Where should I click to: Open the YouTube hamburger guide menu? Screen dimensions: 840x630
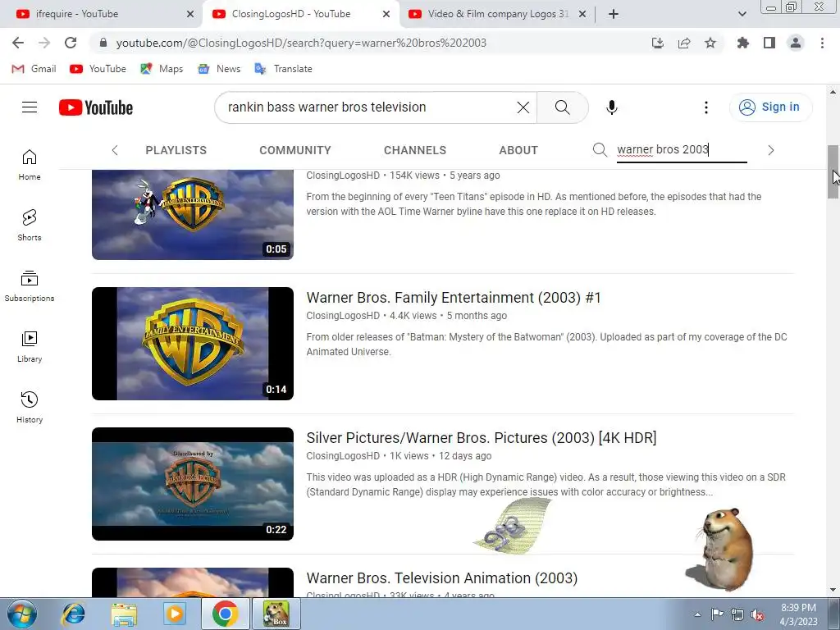click(x=30, y=107)
